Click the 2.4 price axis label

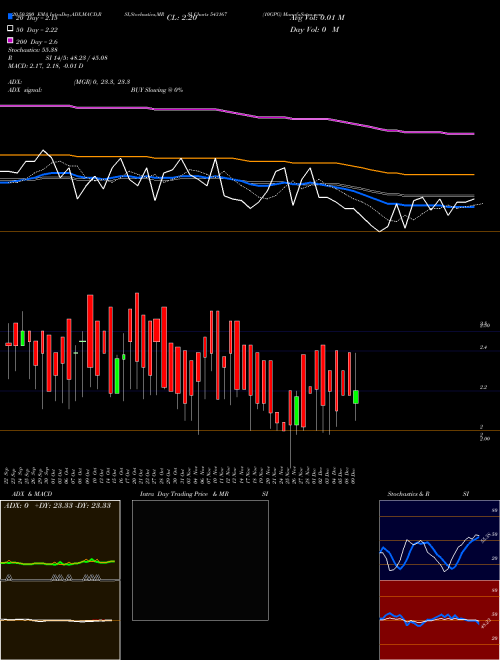483,347
